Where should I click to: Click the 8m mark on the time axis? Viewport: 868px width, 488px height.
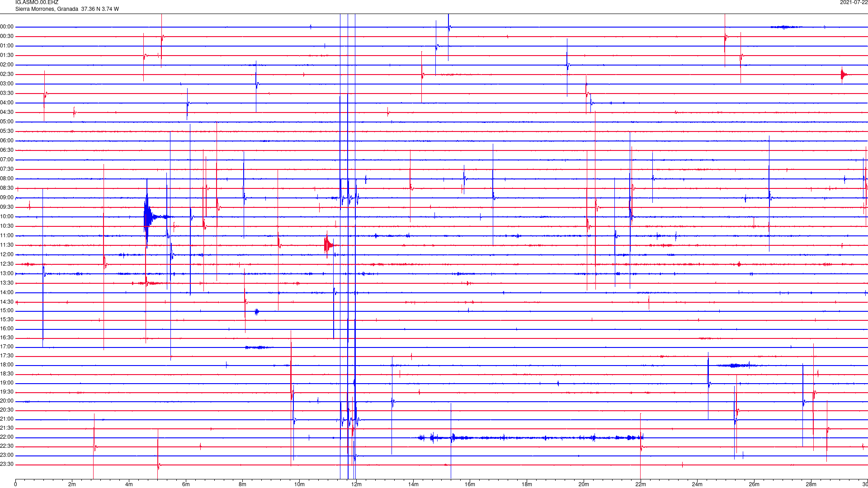(243, 485)
